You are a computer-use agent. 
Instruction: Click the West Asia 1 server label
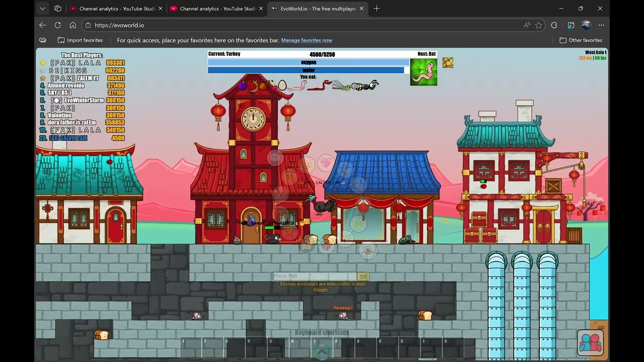(x=596, y=52)
